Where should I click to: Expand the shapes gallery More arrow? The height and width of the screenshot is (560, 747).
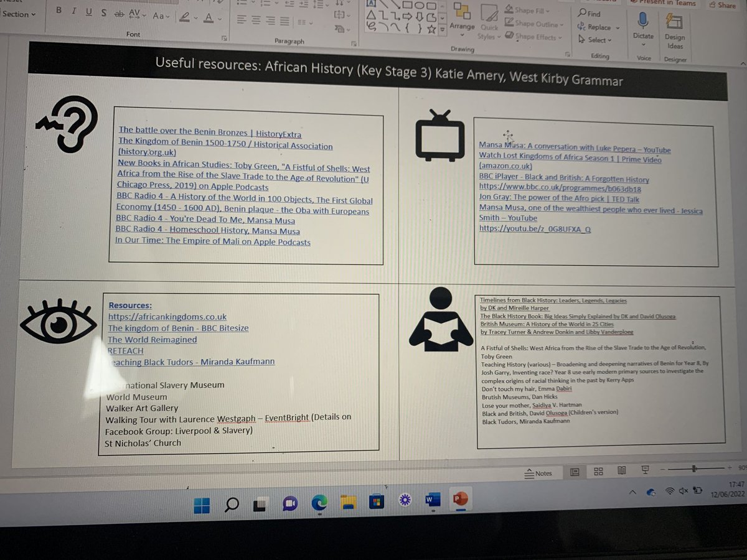coord(442,29)
